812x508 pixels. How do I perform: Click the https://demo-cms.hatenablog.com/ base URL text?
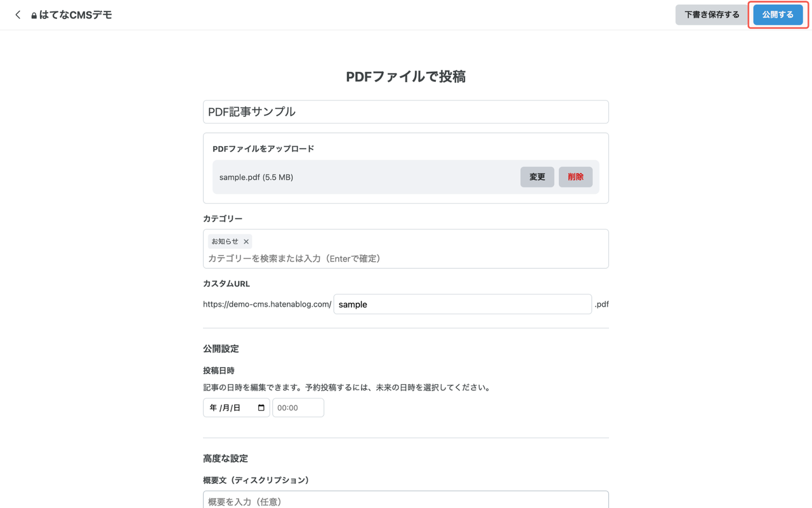(x=266, y=304)
